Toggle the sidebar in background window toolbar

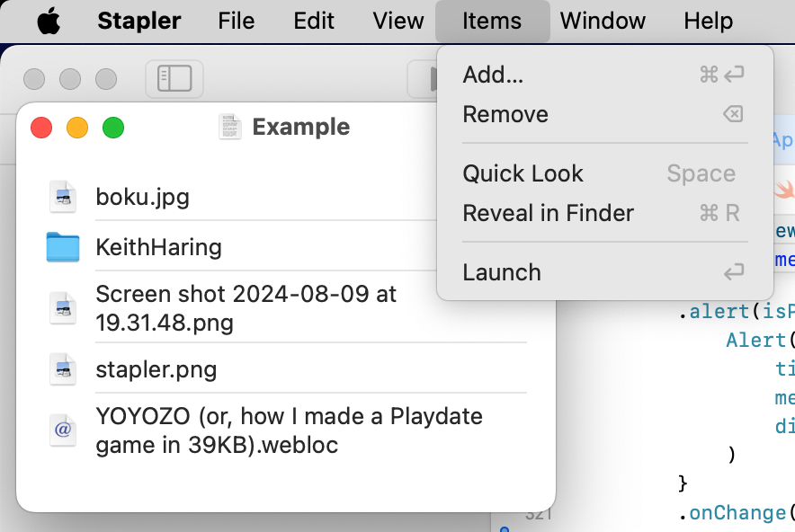click(x=174, y=79)
